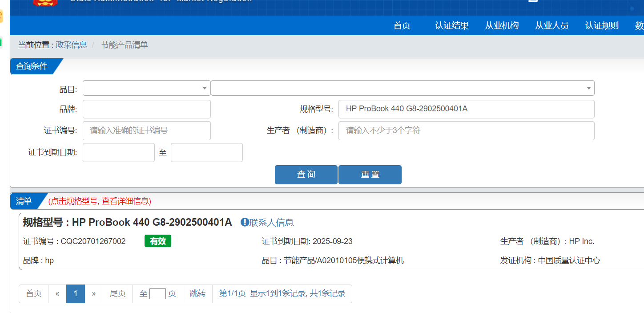This screenshot has width=644, height=313.
Task: Click the 查询条件 panel header
Action: [32, 66]
